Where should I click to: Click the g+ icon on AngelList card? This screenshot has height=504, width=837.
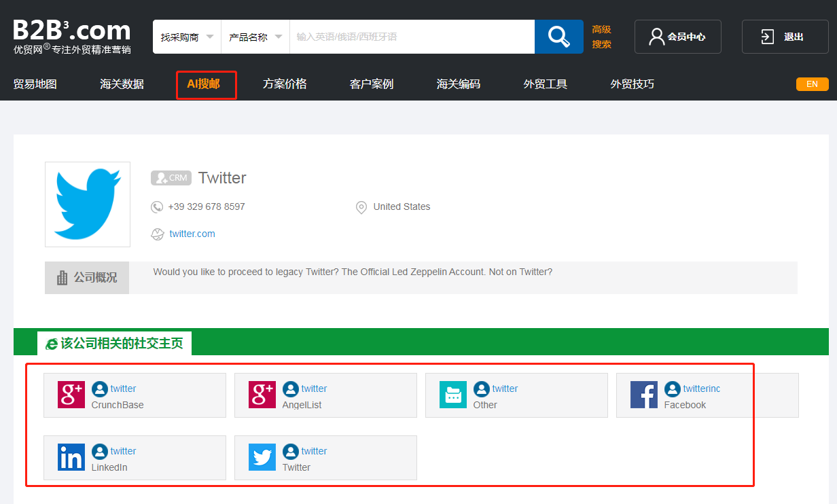coord(262,395)
